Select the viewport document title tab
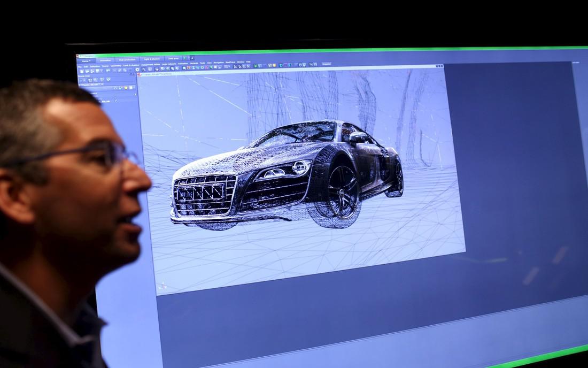The height and width of the screenshot is (368, 588). pyautogui.click(x=156, y=74)
